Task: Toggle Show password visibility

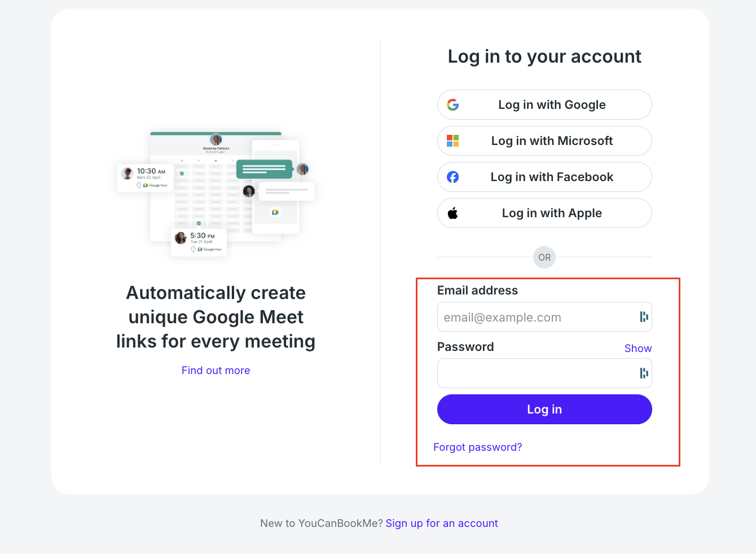Action: click(638, 349)
